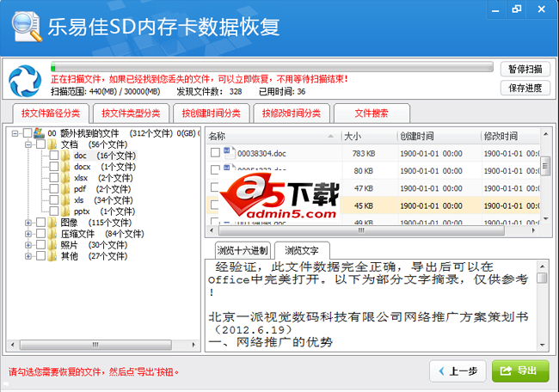The height and width of the screenshot is (392, 559).
Task: Click the file list scroll down arrow
Action: [545, 218]
